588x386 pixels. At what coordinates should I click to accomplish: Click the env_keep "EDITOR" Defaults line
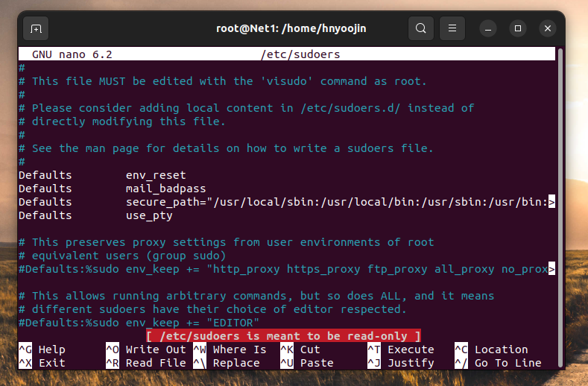pyautogui.click(x=139, y=323)
